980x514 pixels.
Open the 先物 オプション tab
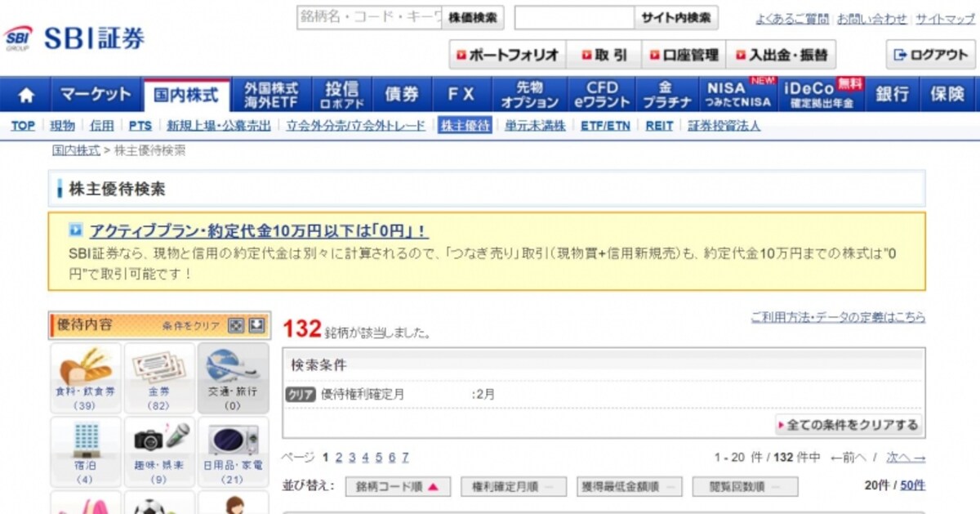point(529,95)
